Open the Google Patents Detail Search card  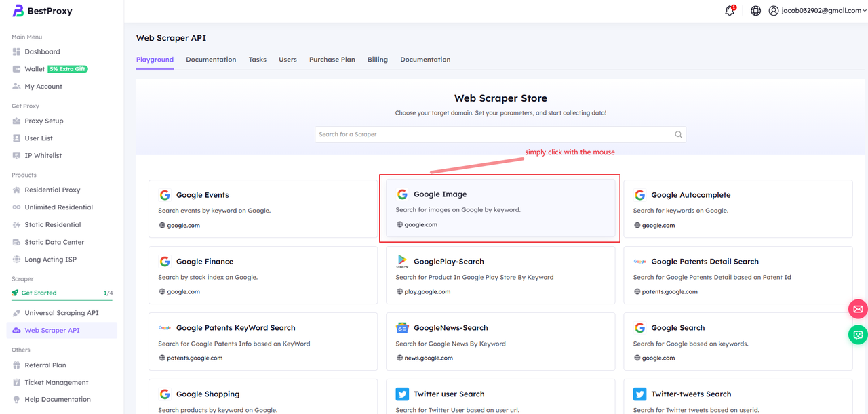[x=738, y=275]
